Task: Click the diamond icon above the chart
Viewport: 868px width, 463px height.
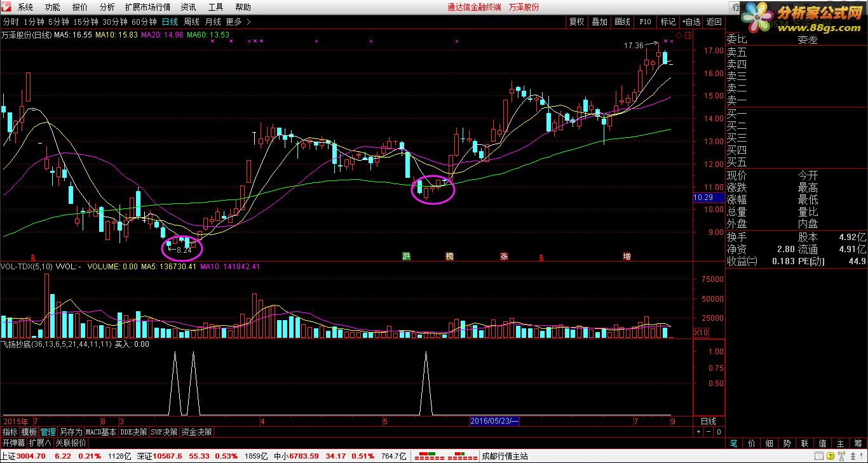Action: pos(679,35)
